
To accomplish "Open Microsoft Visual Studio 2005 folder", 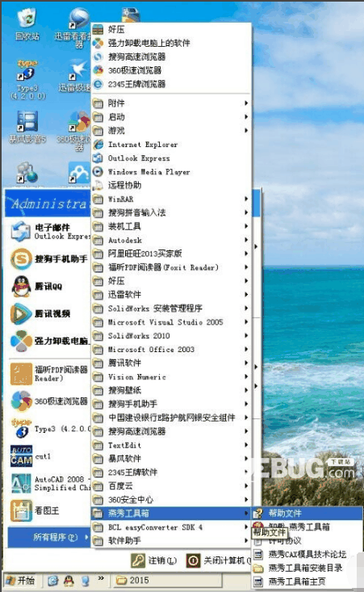I will pyautogui.click(x=172, y=322).
